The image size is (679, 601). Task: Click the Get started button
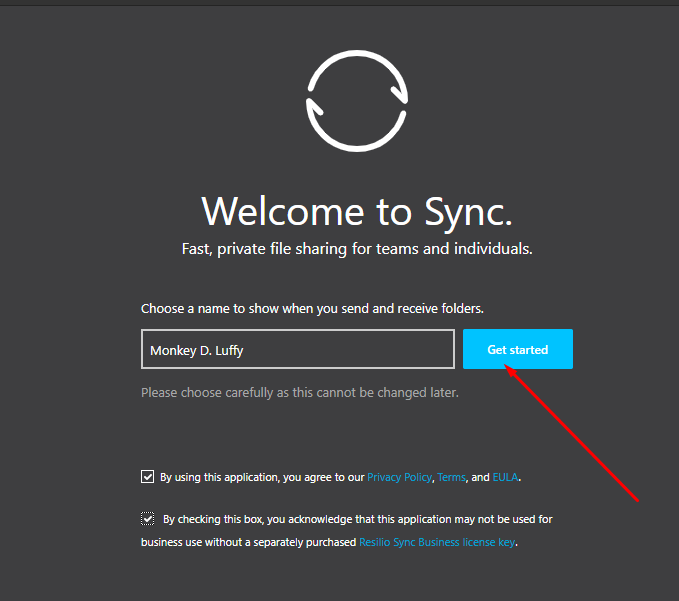click(517, 349)
